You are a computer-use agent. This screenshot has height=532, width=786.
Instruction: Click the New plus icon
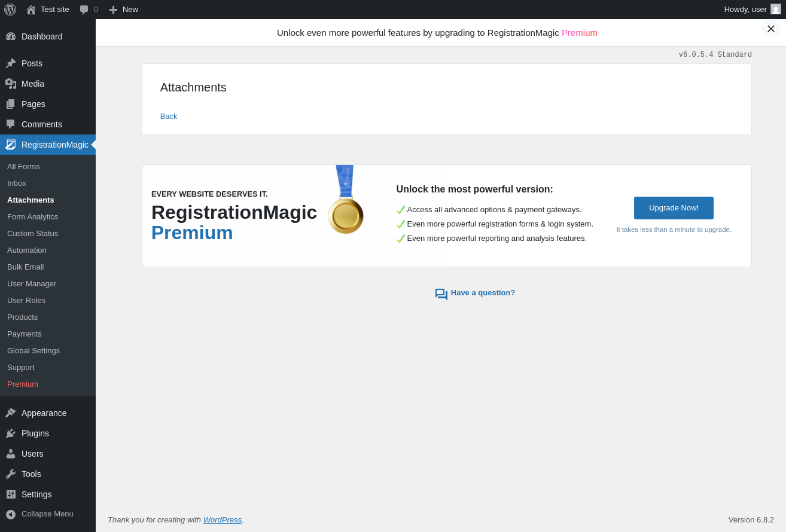(113, 10)
